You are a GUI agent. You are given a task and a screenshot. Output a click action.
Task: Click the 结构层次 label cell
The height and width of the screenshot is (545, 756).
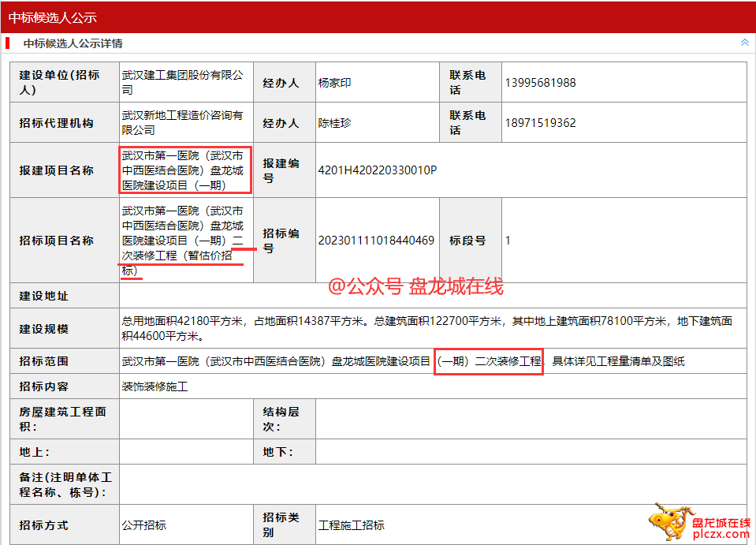285,419
